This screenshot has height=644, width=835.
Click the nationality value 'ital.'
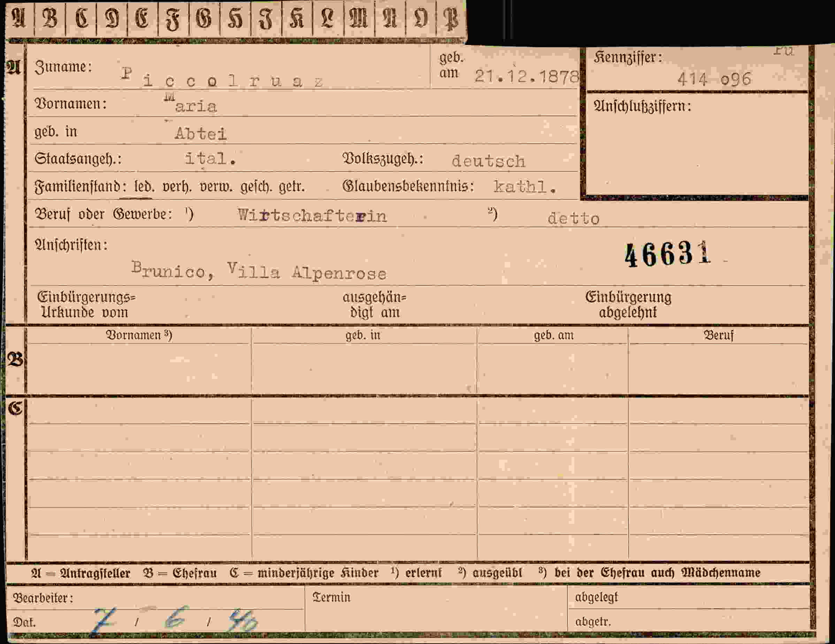[x=210, y=158]
